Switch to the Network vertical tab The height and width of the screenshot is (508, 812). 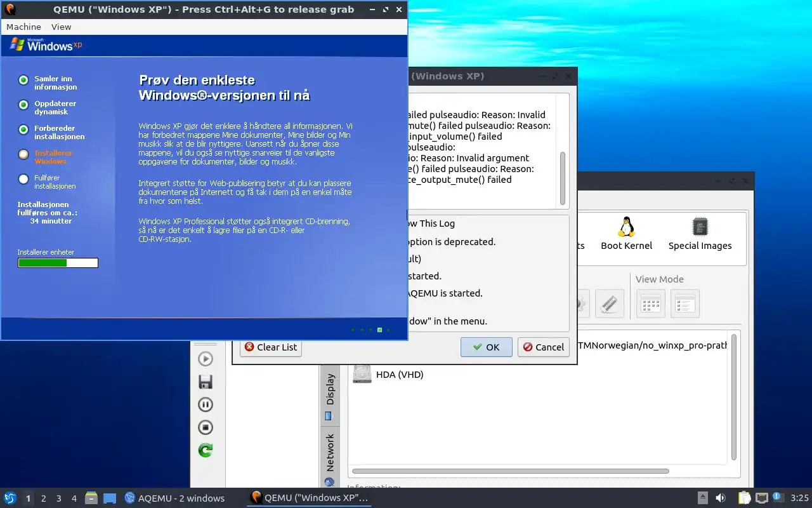click(330, 459)
